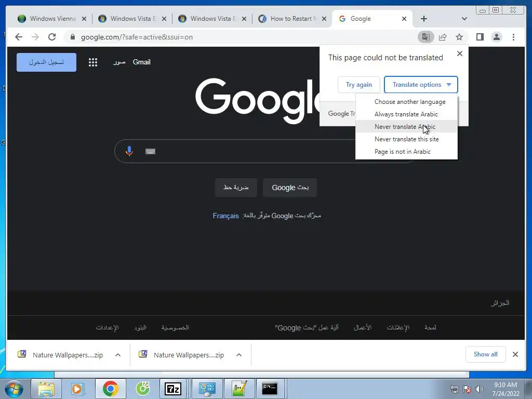Close the Google tab

point(404,19)
